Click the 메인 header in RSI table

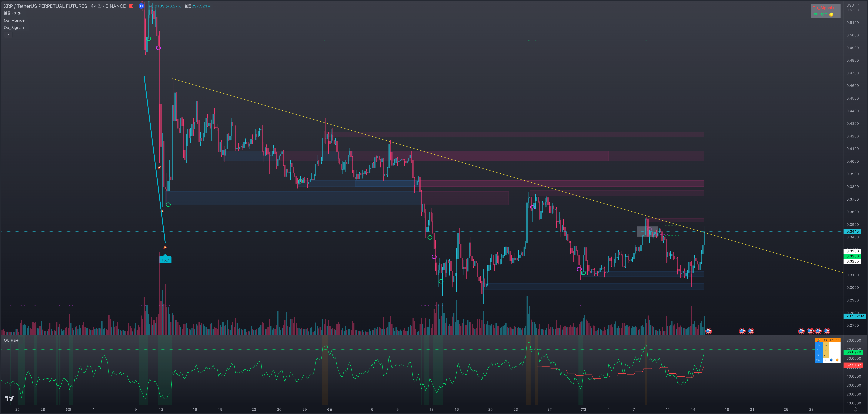point(831,341)
